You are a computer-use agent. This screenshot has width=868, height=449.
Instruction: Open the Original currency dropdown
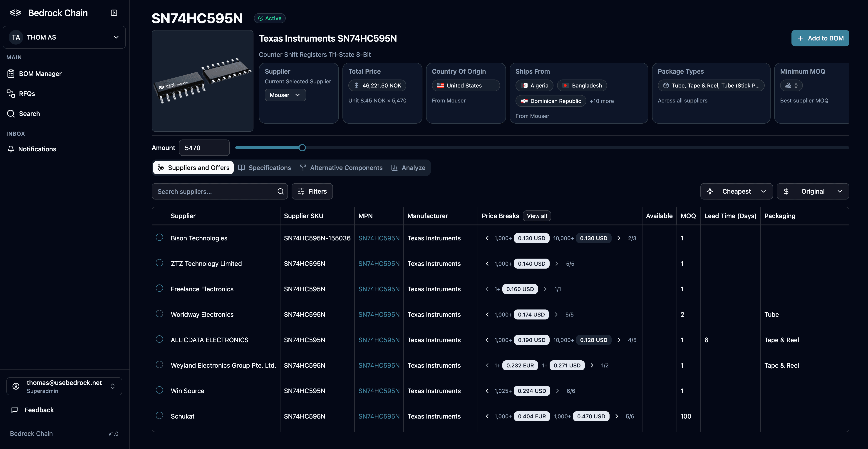click(813, 192)
